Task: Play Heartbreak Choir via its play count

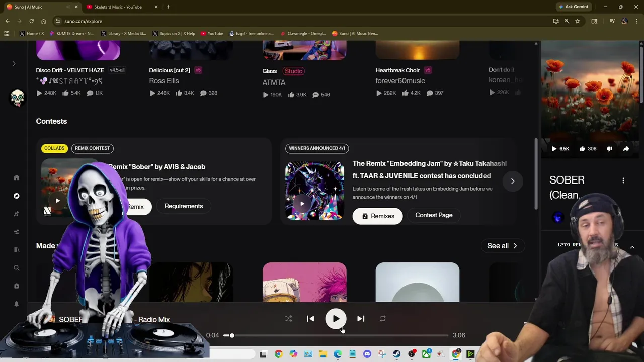Action: (x=386, y=93)
